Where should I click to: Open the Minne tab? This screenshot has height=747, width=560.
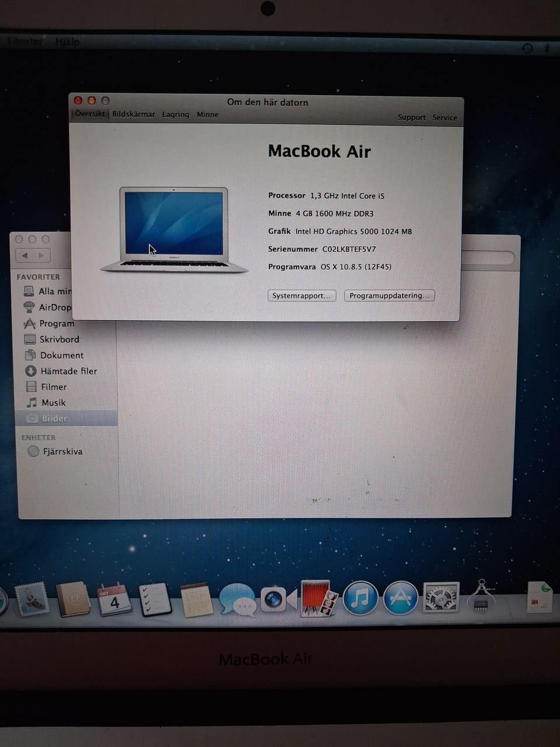point(208,114)
